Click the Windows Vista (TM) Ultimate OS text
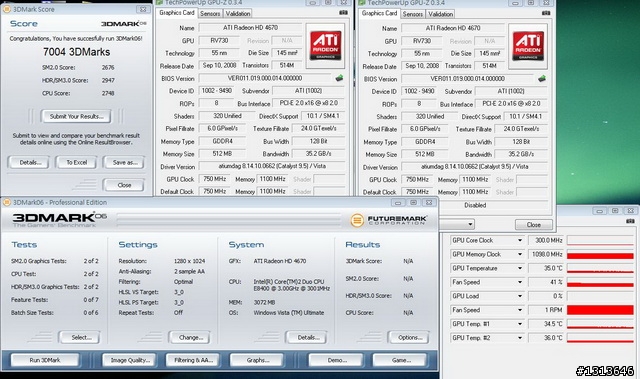 [x=289, y=313]
